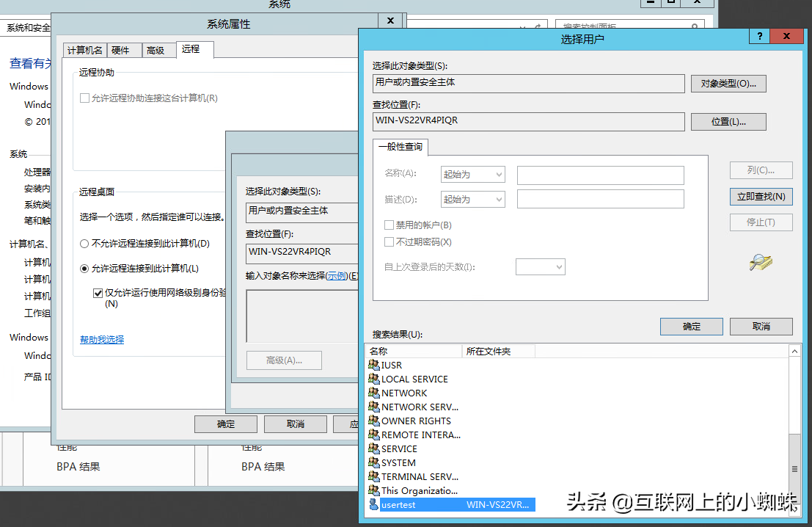Switch to the 计算机名 tab
Screen dimensions: 812x527
pos(85,50)
